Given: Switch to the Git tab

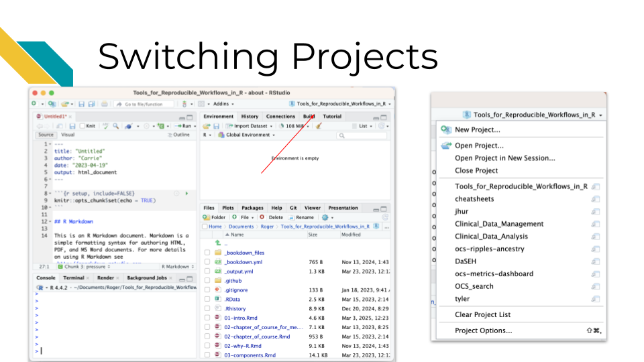Looking at the screenshot, I should click(x=293, y=208).
